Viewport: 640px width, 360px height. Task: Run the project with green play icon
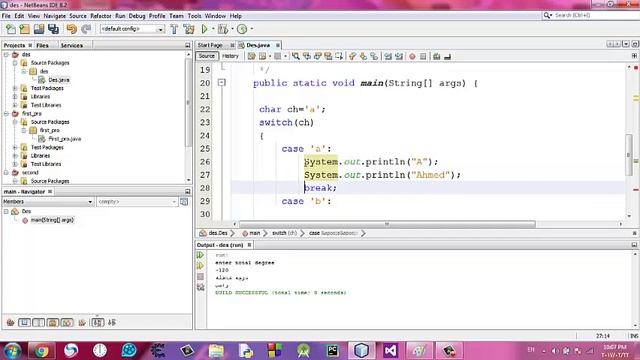(204, 29)
